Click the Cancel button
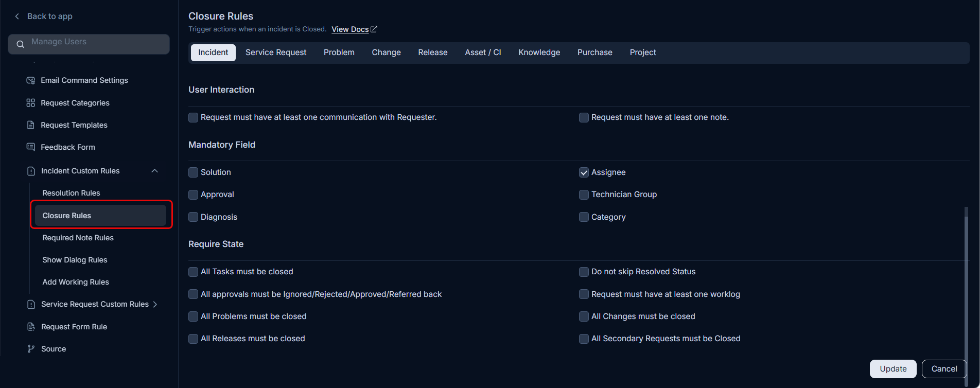Screen dimensions: 980x388 point(944,369)
